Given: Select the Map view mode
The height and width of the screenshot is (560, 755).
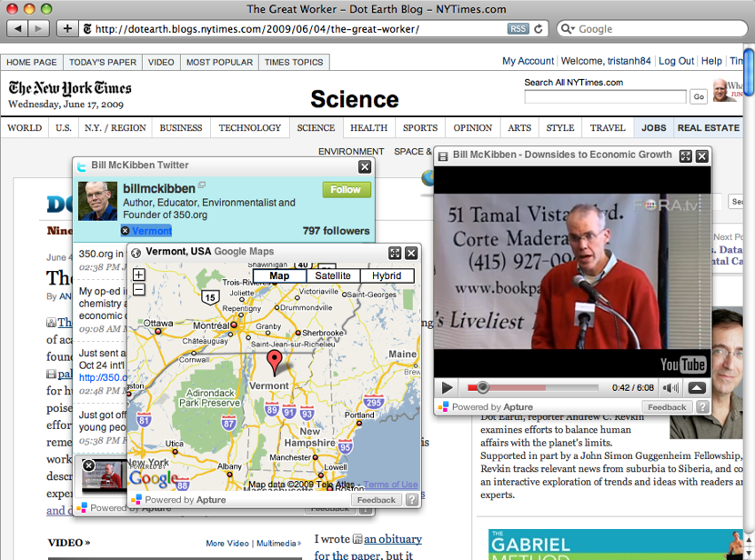Looking at the screenshot, I should (279, 275).
